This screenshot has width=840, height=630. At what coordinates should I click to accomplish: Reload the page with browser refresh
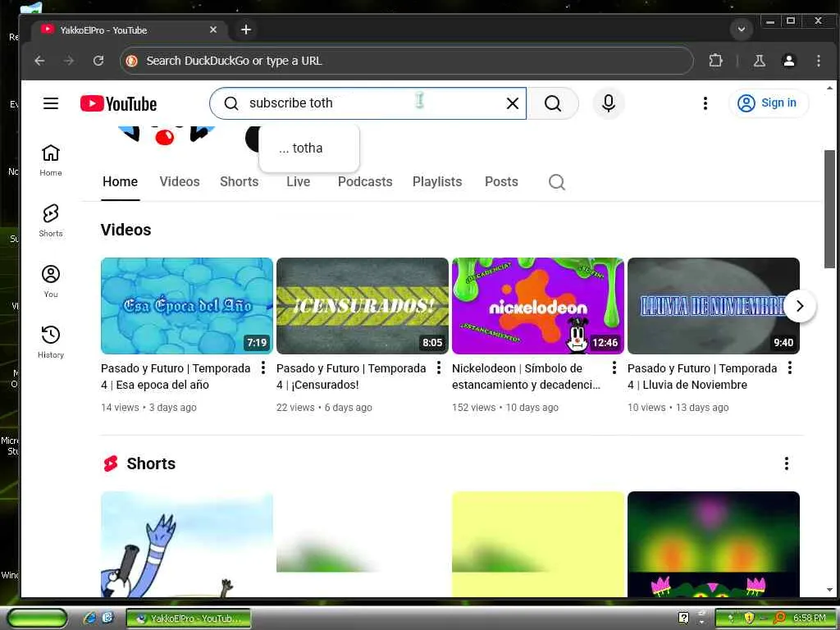pos(98,61)
